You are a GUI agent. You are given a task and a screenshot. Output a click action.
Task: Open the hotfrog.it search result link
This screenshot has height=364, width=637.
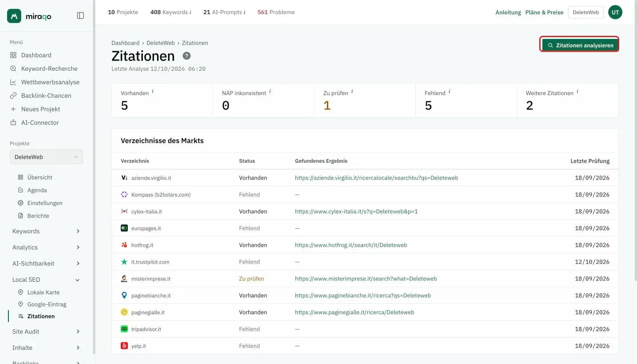[351, 245]
